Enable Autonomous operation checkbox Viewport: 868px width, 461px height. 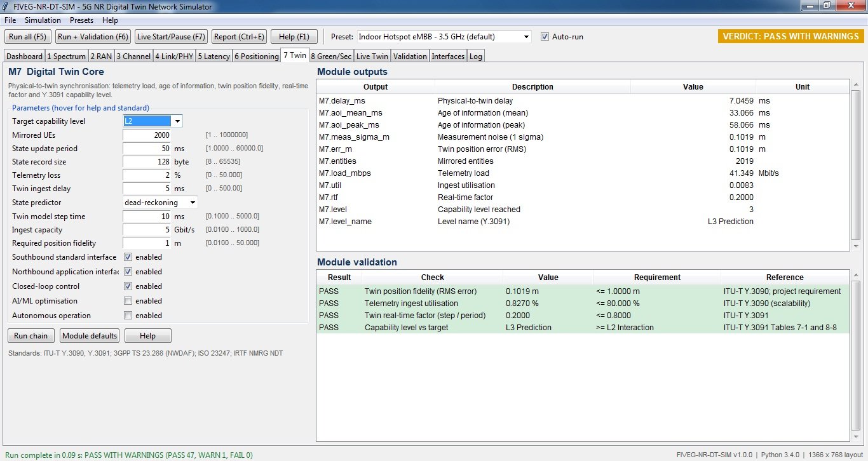tap(128, 316)
